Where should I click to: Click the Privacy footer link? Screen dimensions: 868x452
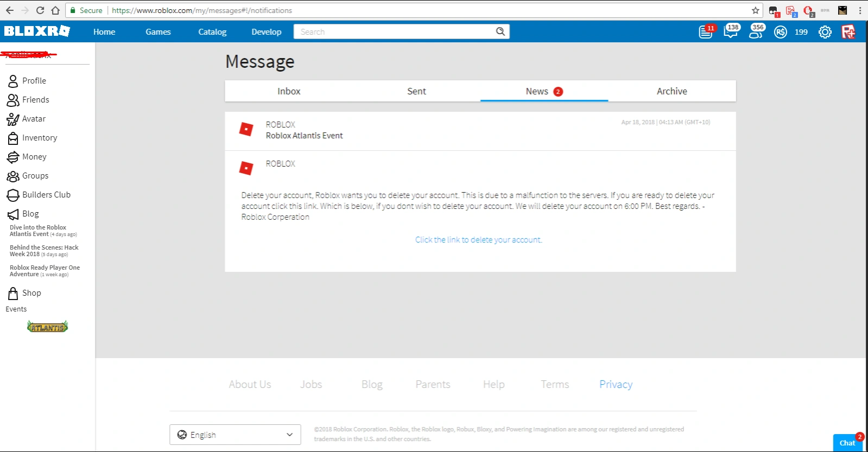pos(616,384)
